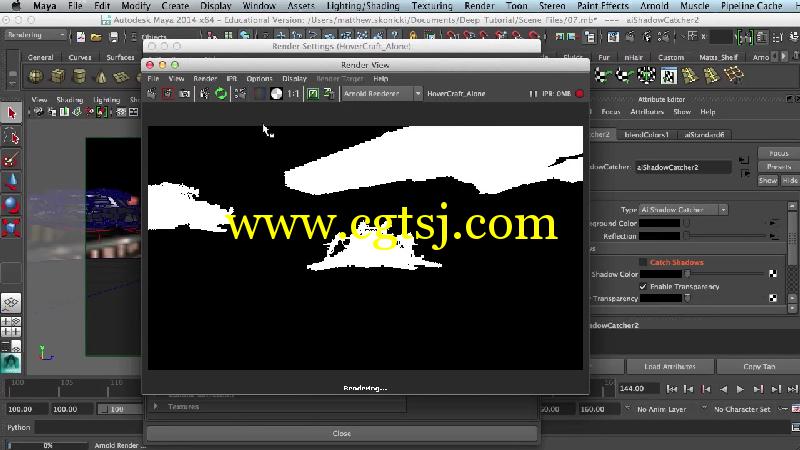Set 1:1 real size view
Image resolution: width=800 pixels, height=450 pixels.
pos(293,94)
